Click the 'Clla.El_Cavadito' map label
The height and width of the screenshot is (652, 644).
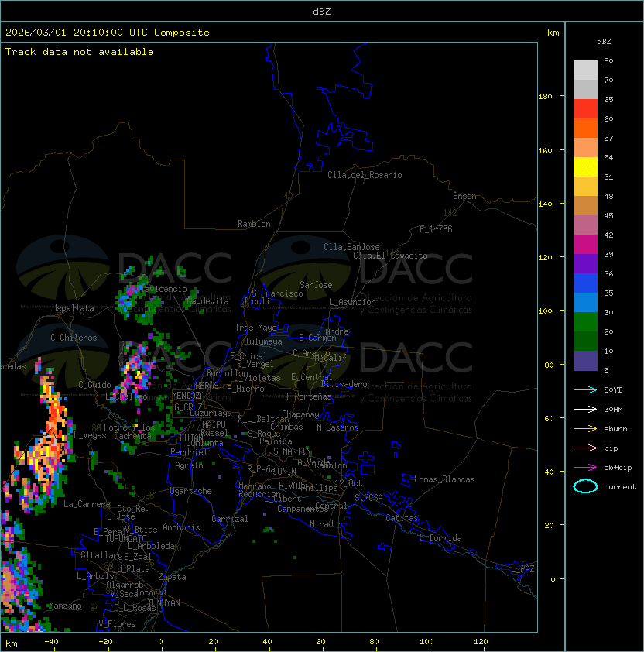390,256
